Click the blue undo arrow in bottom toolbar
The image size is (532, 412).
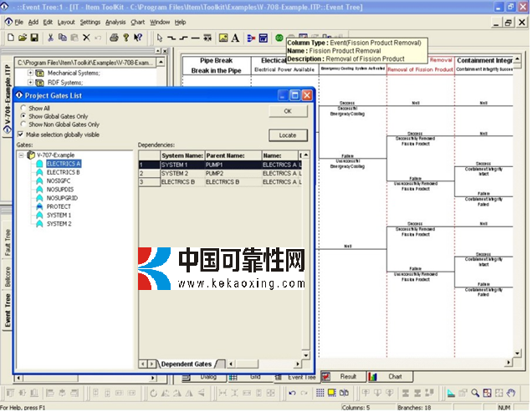pyautogui.click(x=292, y=394)
